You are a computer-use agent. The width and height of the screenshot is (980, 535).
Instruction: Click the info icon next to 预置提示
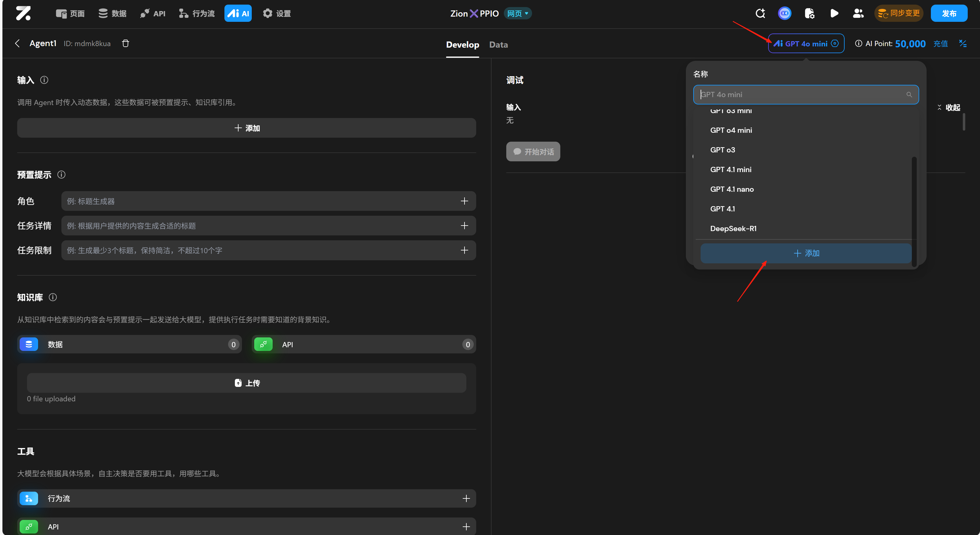tap(61, 175)
